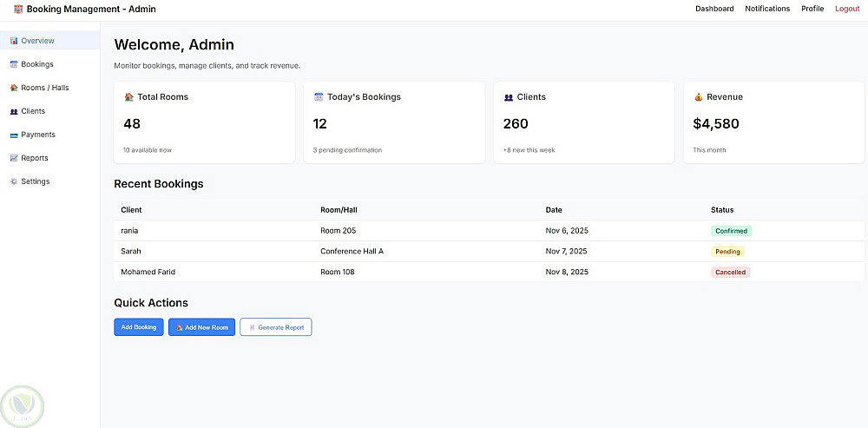The image size is (868, 428).
Task: Click the Reports graph icon in sidebar
Action: (x=14, y=158)
